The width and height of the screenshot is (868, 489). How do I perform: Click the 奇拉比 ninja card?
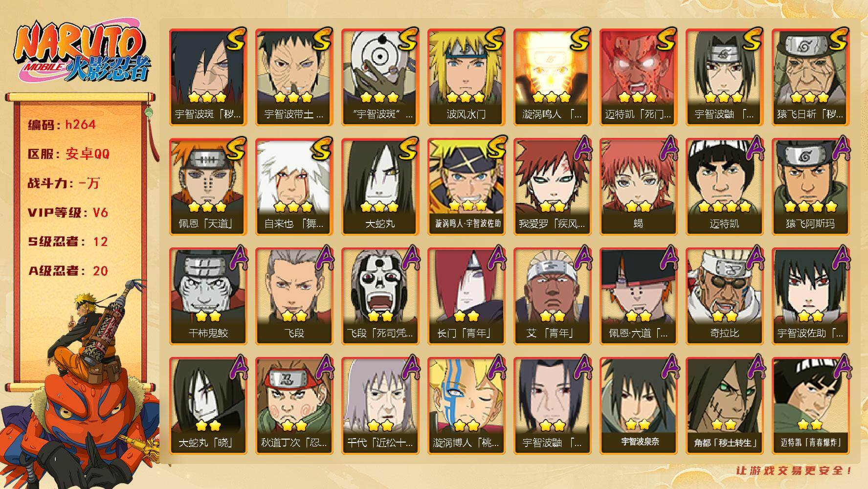pyautogui.click(x=724, y=296)
